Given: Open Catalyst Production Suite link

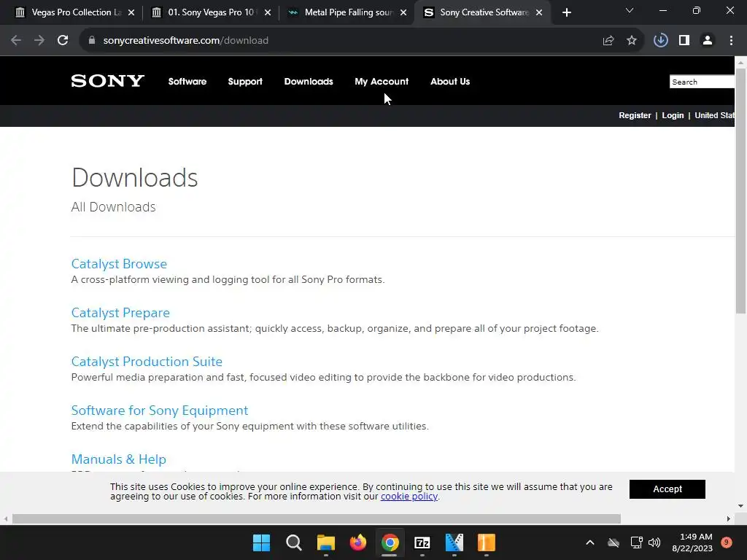Looking at the screenshot, I should [x=147, y=362].
